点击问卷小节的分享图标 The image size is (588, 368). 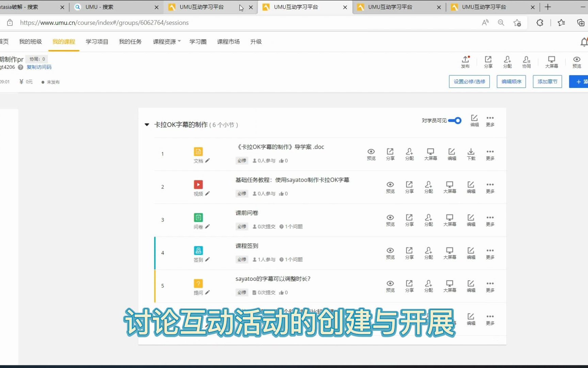point(409,220)
